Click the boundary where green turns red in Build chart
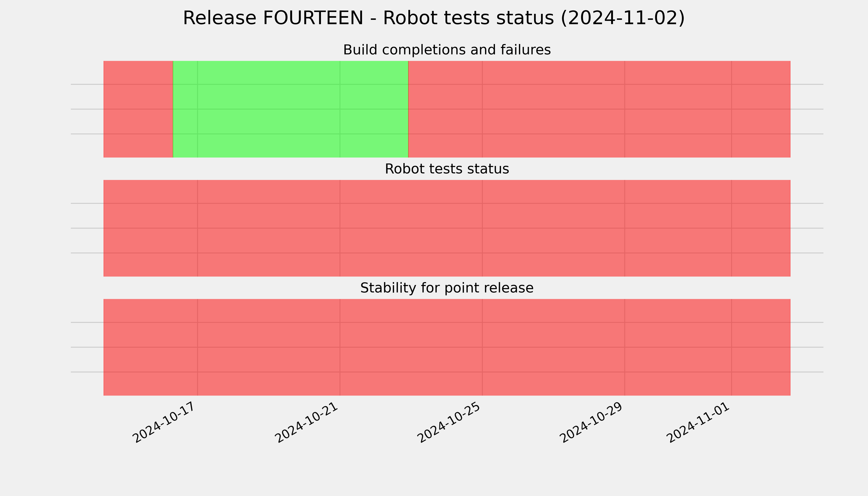Screen dimensions: 868x496 (x=408, y=109)
